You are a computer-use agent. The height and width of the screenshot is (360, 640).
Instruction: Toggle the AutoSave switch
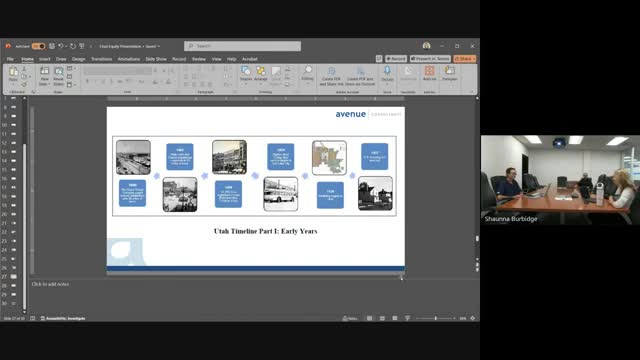[x=39, y=46]
